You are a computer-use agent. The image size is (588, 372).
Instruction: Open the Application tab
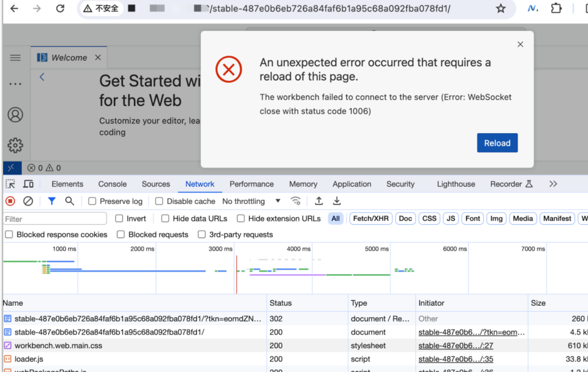352,184
